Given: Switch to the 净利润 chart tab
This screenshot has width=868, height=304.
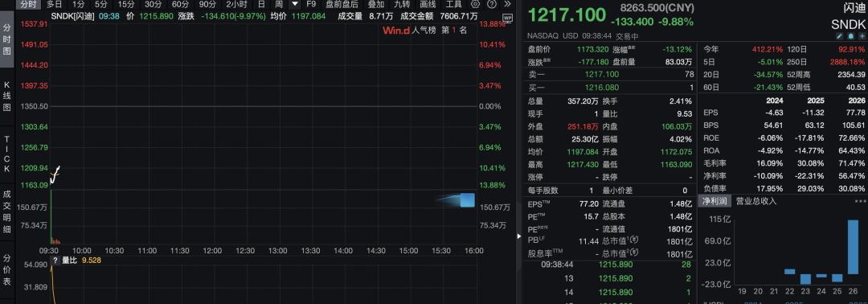Looking at the screenshot, I should point(714,201).
